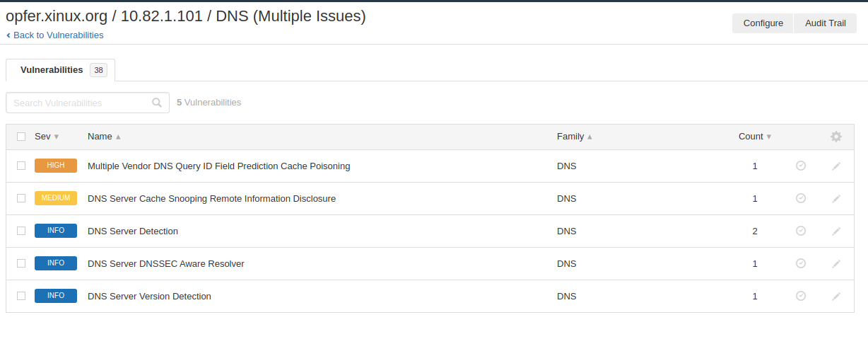Image resolution: width=868 pixels, height=344 pixels.
Task: Click checkmark circle for the HIGH severity row
Action: (801, 166)
